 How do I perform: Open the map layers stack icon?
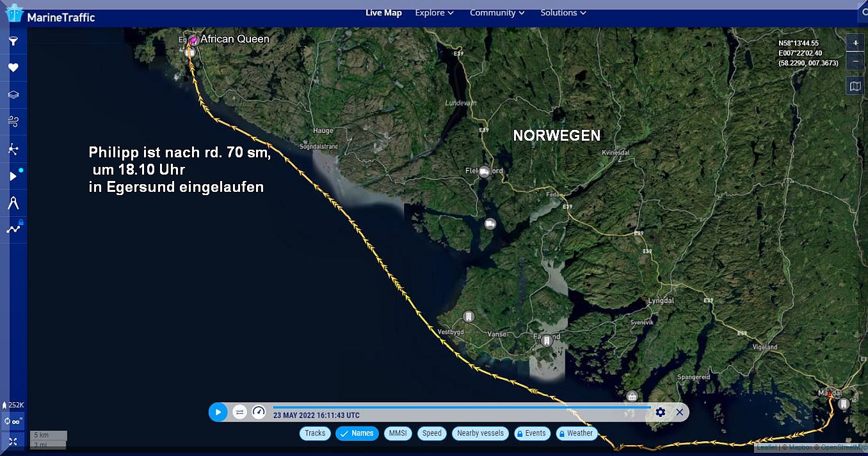[13, 95]
